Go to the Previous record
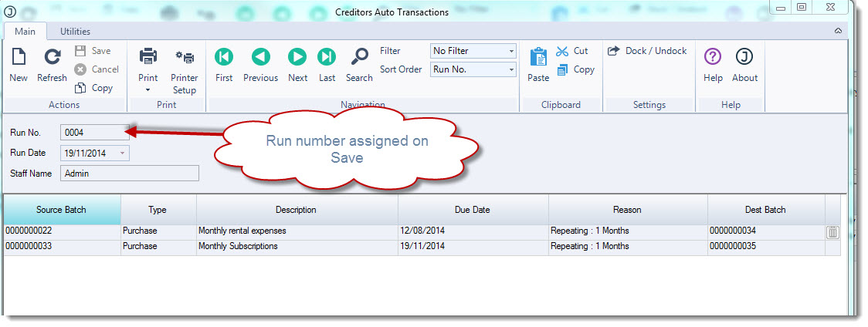The image size is (868, 327). click(261, 66)
